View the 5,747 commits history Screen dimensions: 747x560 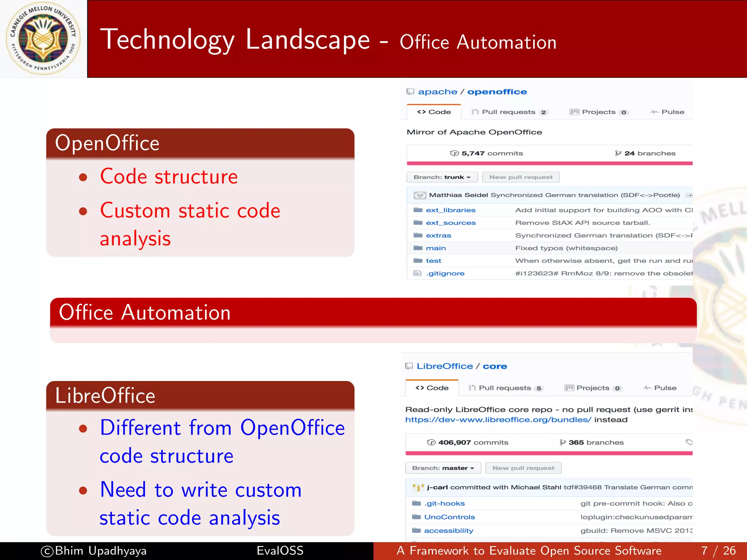point(487,153)
